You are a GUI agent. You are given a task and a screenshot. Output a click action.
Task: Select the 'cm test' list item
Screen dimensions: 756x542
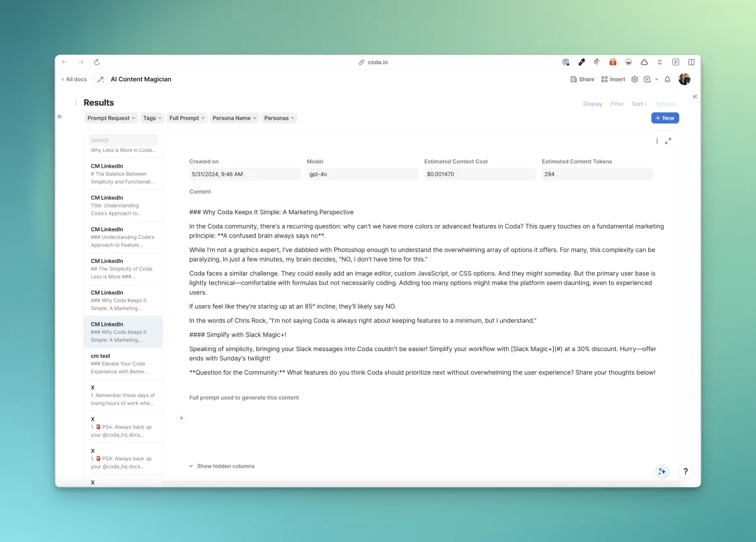coord(123,364)
